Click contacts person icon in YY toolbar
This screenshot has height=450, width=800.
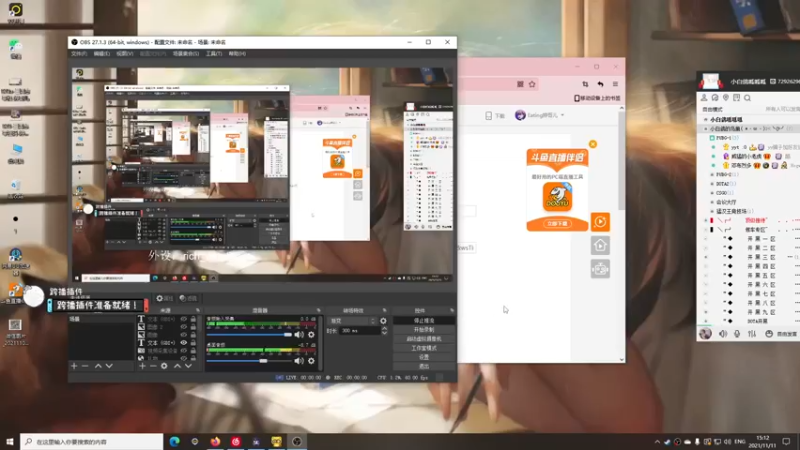click(x=704, y=98)
